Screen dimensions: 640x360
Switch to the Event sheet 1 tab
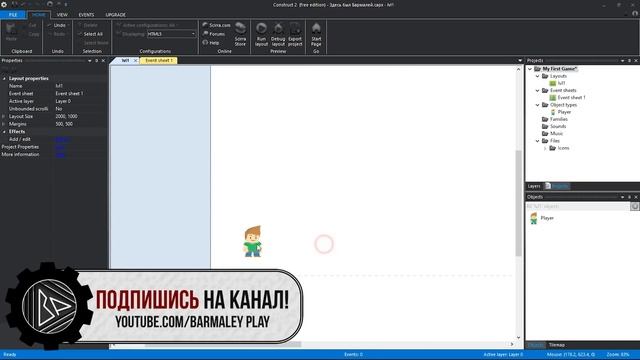tap(159, 60)
